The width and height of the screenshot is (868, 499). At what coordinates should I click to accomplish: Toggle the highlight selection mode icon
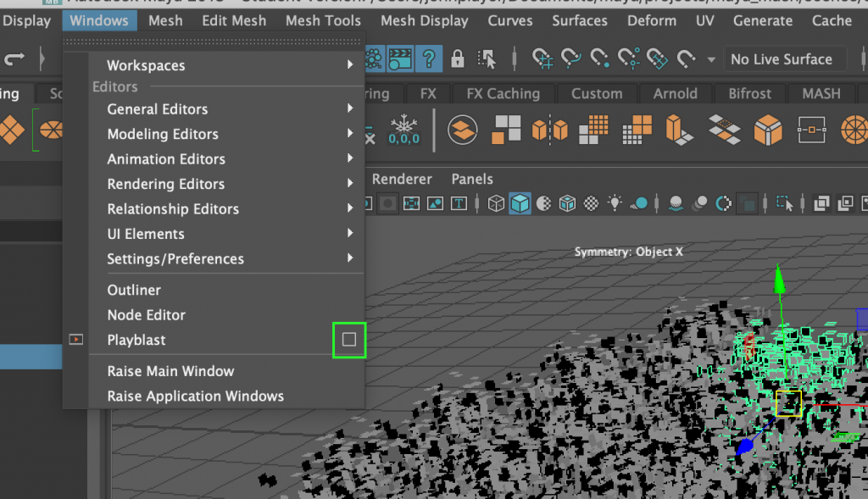pos(487,59)
